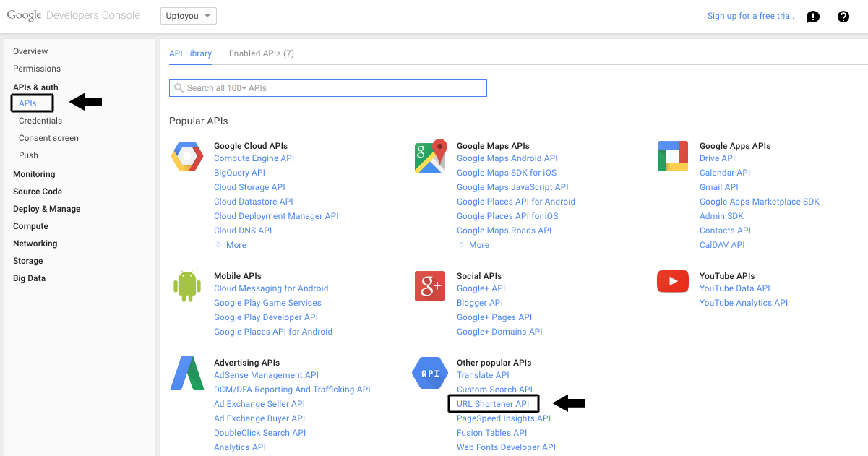Click the Google Apps APIs icon

coord(673,157)
